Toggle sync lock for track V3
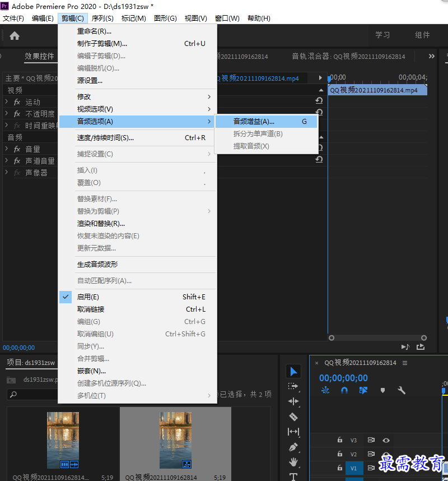Viewport: 448px width, 481px height. coord(371,440)
